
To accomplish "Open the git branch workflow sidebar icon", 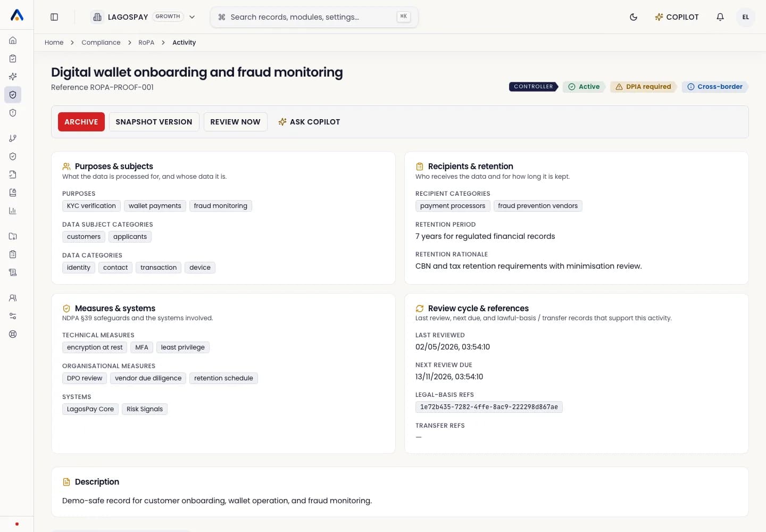I will tap(13, 138).
